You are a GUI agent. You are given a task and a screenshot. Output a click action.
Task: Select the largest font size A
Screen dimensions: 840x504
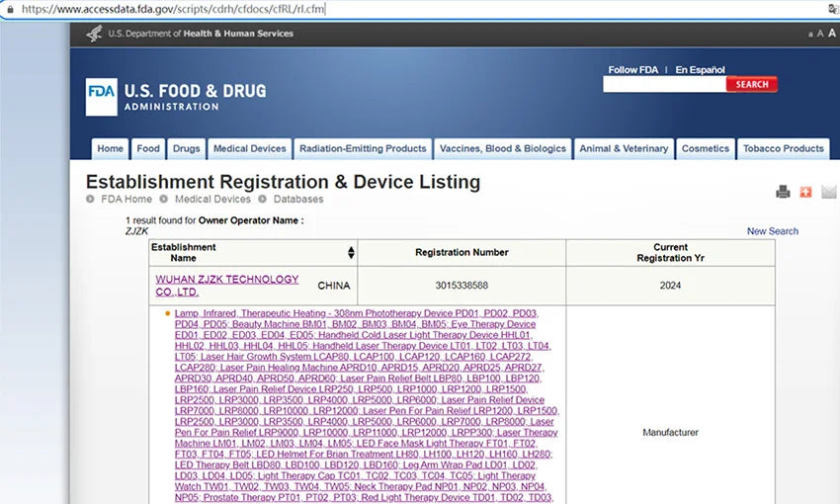(x=831, y=34)
